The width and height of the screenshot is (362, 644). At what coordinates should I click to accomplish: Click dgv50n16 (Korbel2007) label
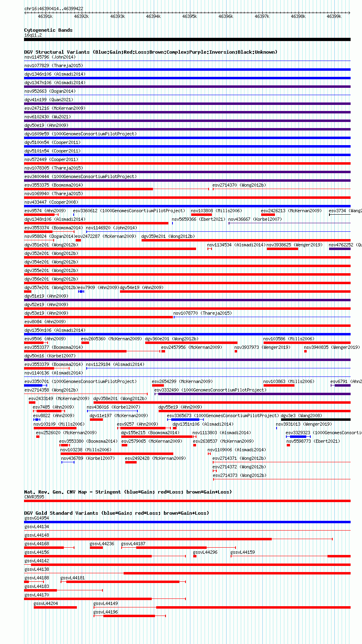click(50, 356)
